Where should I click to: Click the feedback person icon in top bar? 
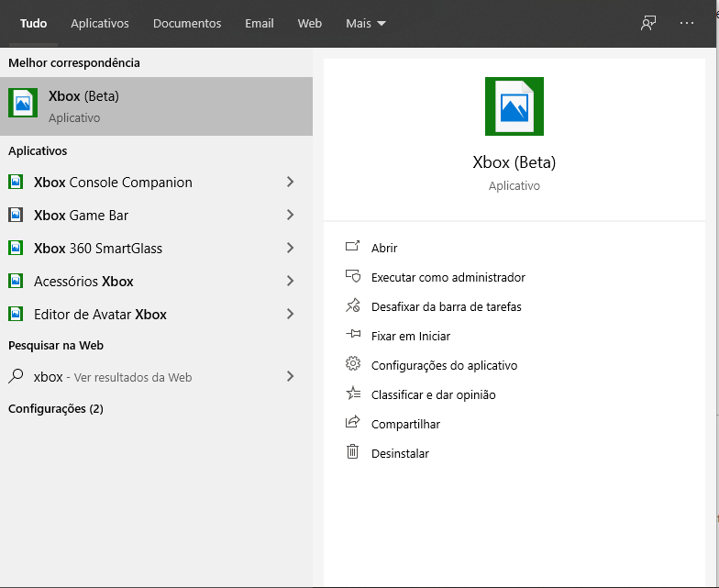coord(647,23)
